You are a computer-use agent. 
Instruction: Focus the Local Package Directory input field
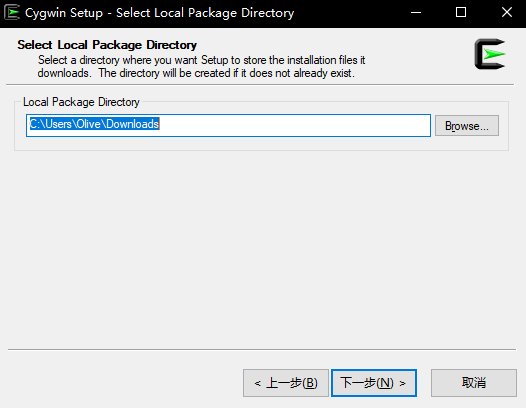click(228, 125)
